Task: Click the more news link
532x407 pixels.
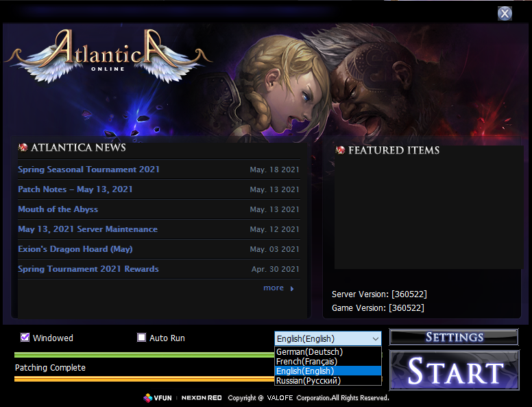Action: tap(274, 288)
